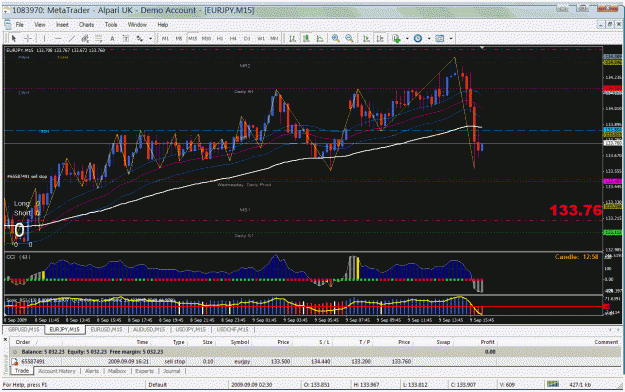Open the Journal terminal tab

click(x=172, y=371)
